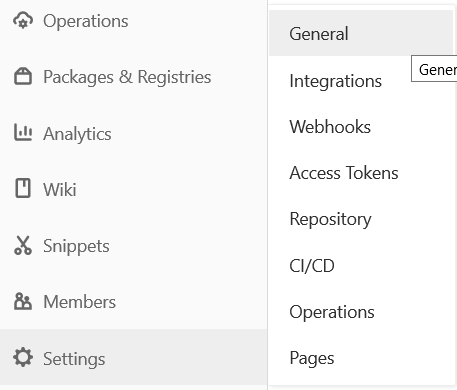Select Webhooks in the settings flyout
The image size is (457, 390).
(x=361, y=127)
